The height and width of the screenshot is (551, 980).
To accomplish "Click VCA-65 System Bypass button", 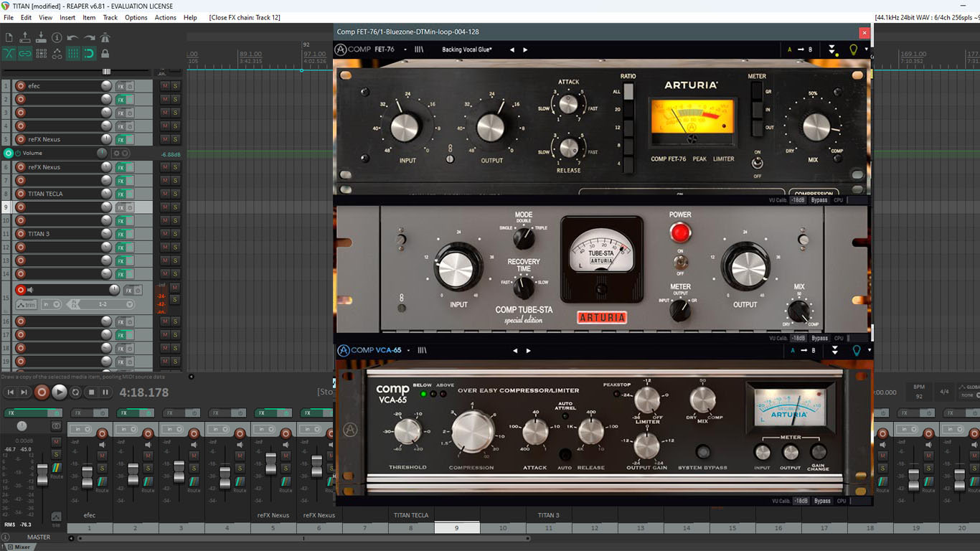I will click(x=703, y=451).
